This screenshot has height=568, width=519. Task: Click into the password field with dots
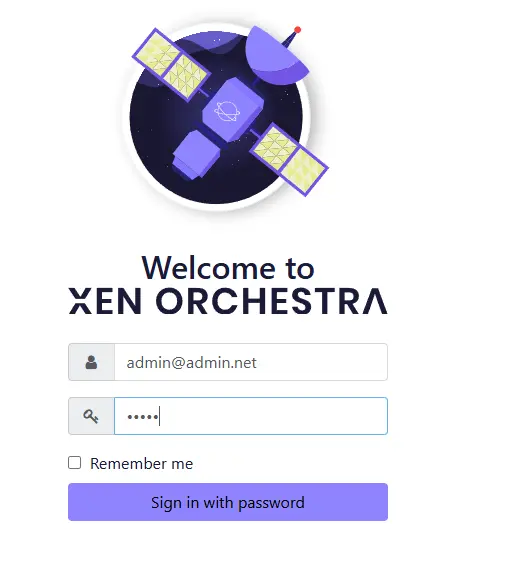click(x=251, y=416)
